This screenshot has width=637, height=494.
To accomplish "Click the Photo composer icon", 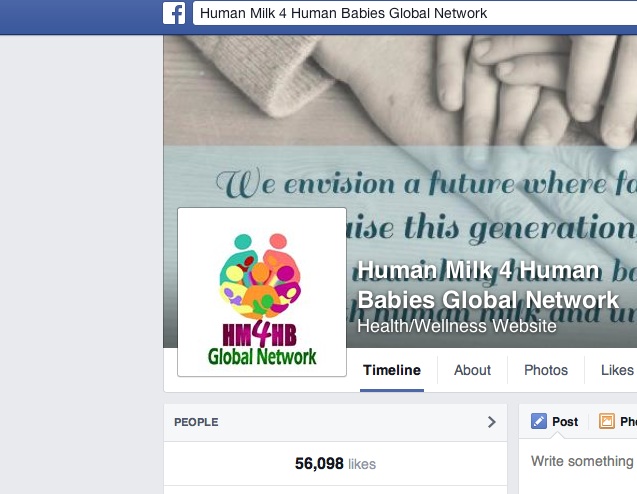I will tap(607, 421).
